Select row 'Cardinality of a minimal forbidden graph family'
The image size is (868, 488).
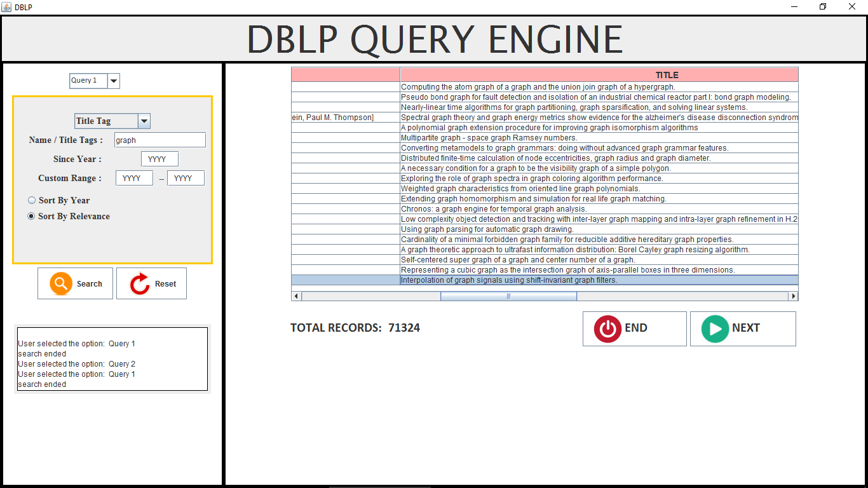click(545, 240)
